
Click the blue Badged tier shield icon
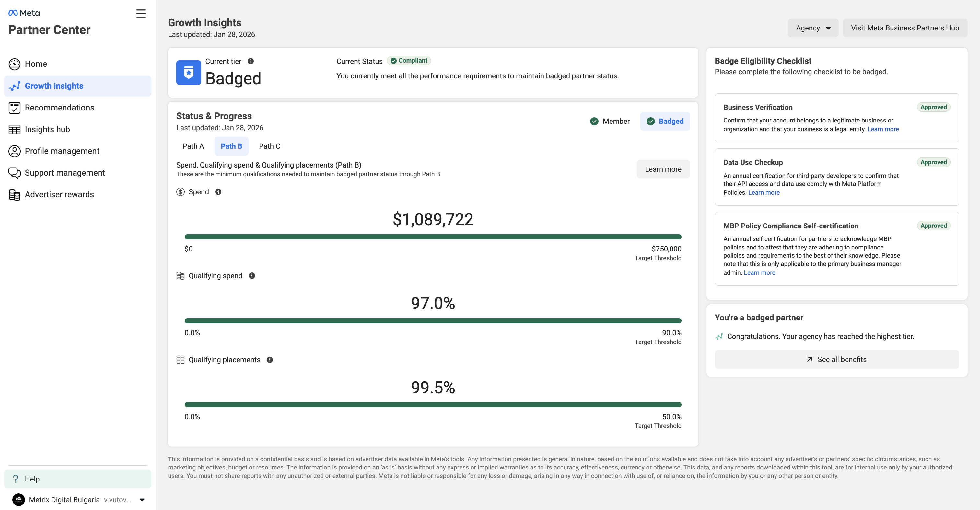point(189,72)
